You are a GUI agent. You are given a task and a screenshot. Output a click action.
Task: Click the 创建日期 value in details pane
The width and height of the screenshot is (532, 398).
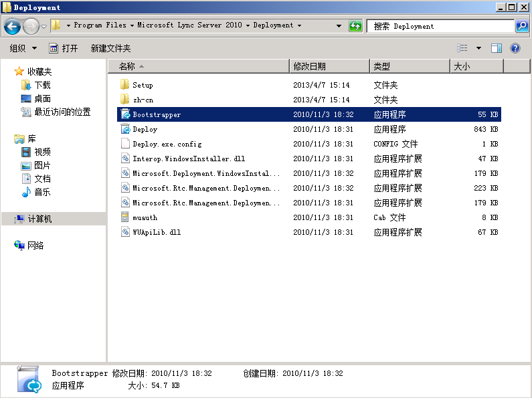313,374
